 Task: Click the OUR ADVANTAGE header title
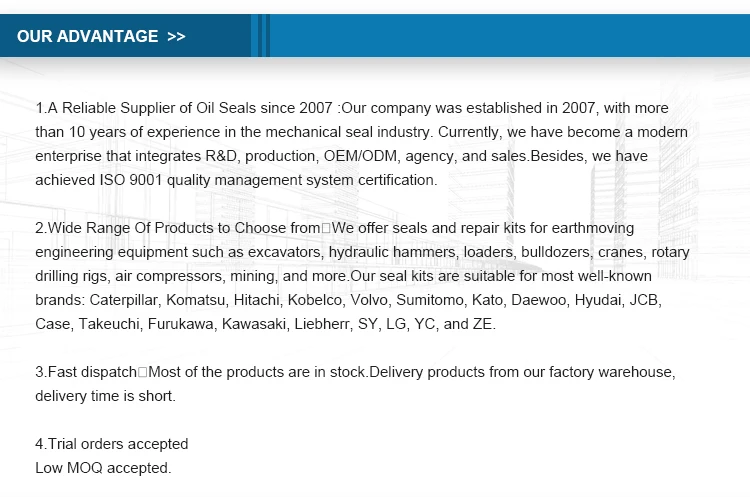tap(88, 37)
